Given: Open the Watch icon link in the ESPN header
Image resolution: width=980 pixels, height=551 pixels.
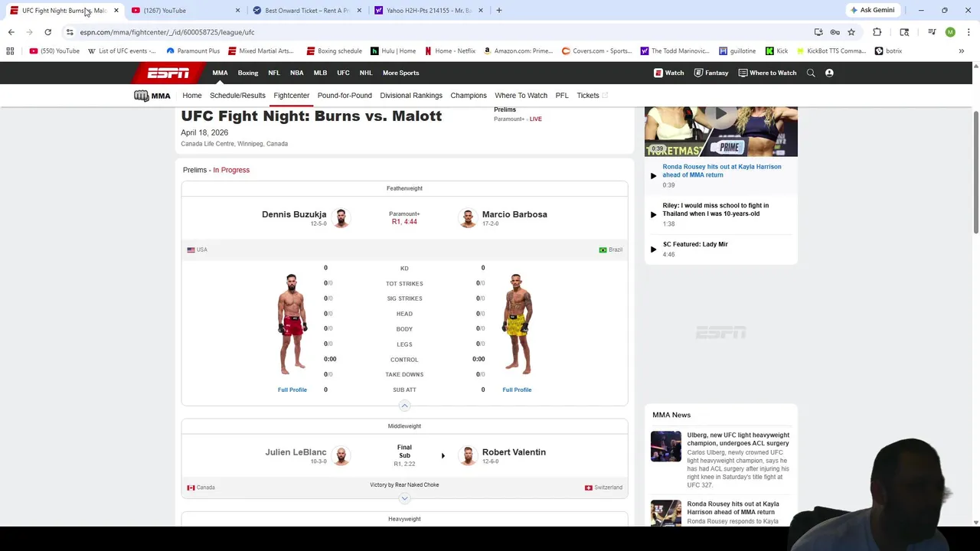Looking at the screenshot, I should coord(668,73).
